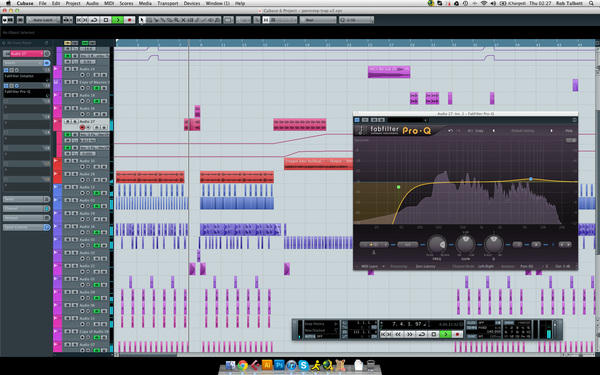Open the Beat grid type dropdown
Screen dimensions: 600x375
[x=318, y=20]
